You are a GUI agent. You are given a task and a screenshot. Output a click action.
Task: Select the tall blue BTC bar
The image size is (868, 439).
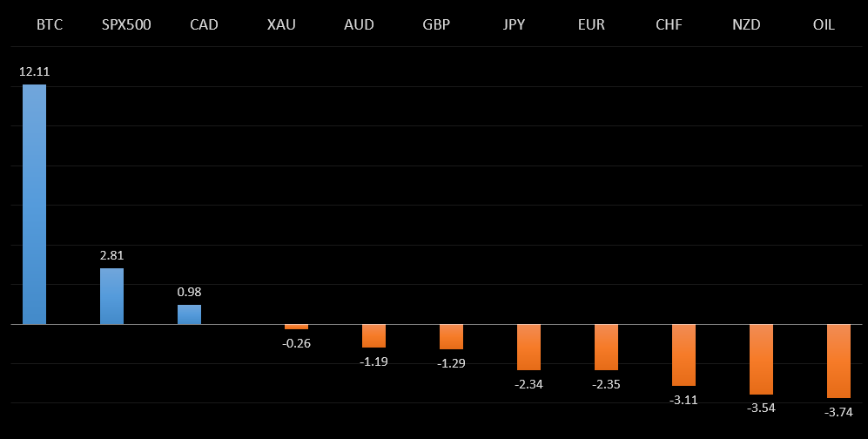34,204
